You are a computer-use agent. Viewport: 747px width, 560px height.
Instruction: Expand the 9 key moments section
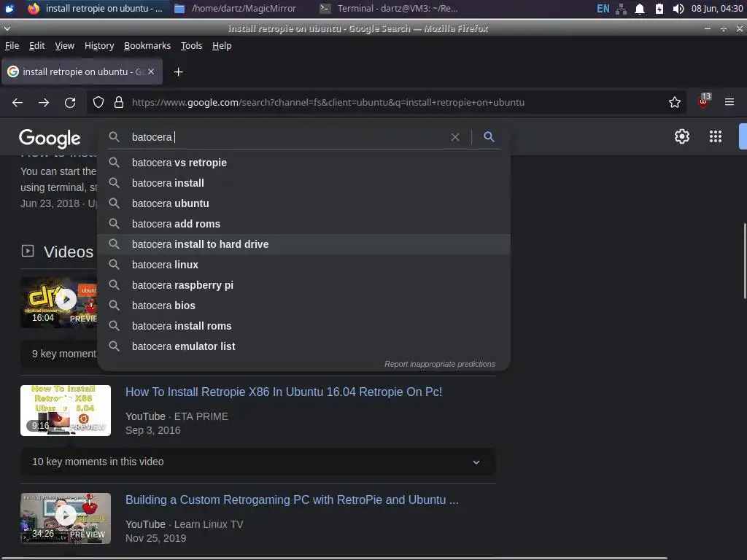click(x=58, y=354)
